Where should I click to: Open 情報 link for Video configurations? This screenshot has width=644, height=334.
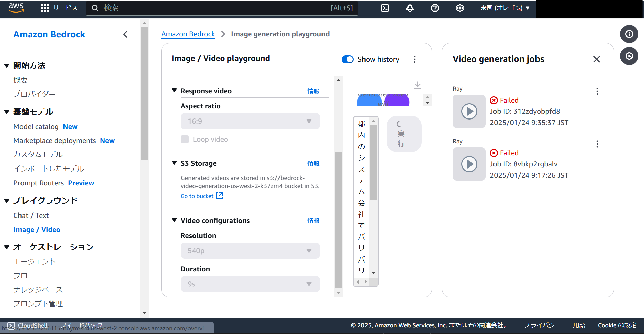(313, 221)
